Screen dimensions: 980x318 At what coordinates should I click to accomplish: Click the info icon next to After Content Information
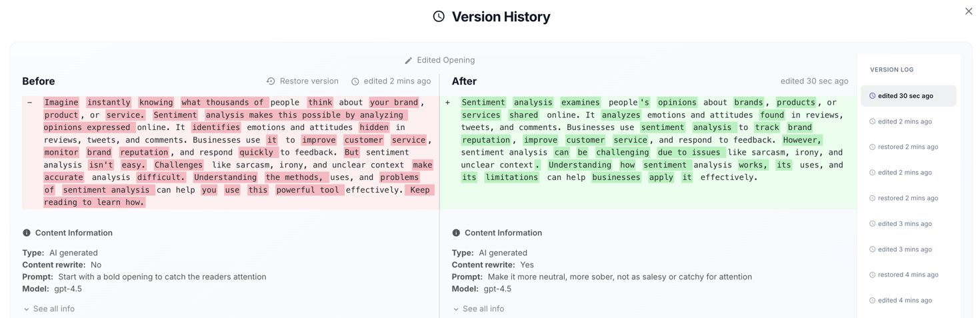click(x=456, y=233)
